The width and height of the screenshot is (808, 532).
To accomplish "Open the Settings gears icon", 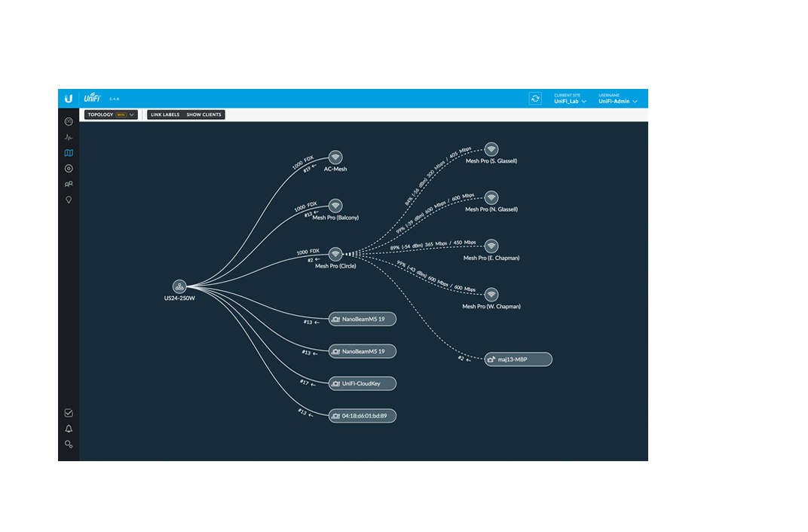I will click(x=69, y=444).
